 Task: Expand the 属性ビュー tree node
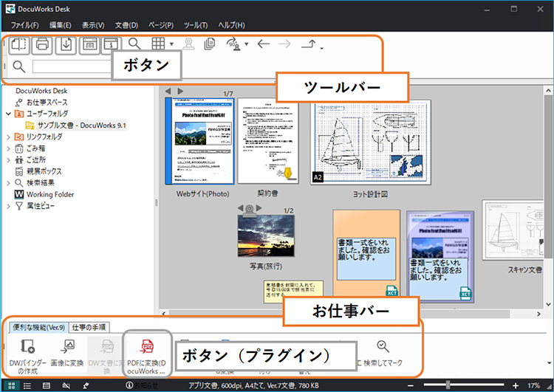tap(8, 206)
